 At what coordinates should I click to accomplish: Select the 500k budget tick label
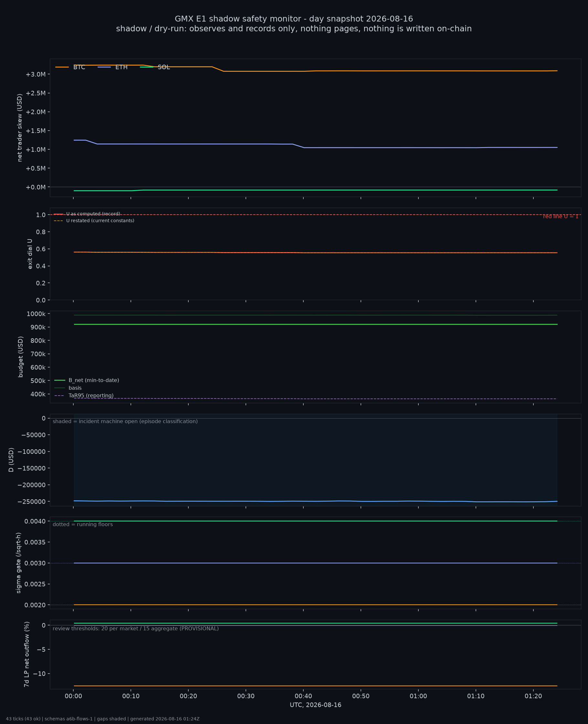pos(37,381)
